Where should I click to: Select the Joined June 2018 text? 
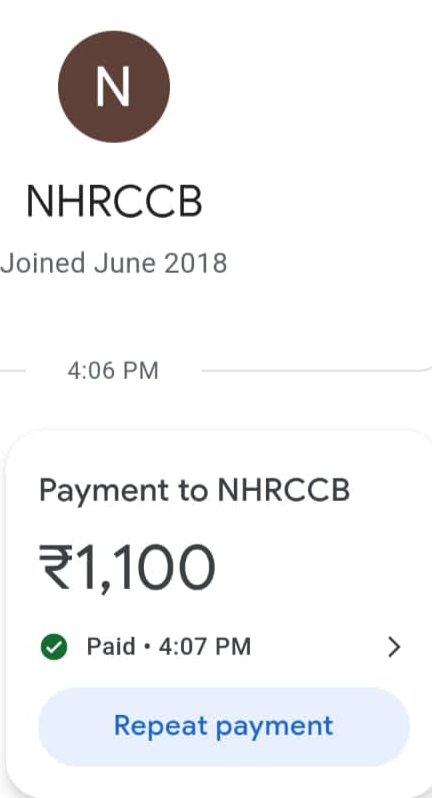point(113,264)
